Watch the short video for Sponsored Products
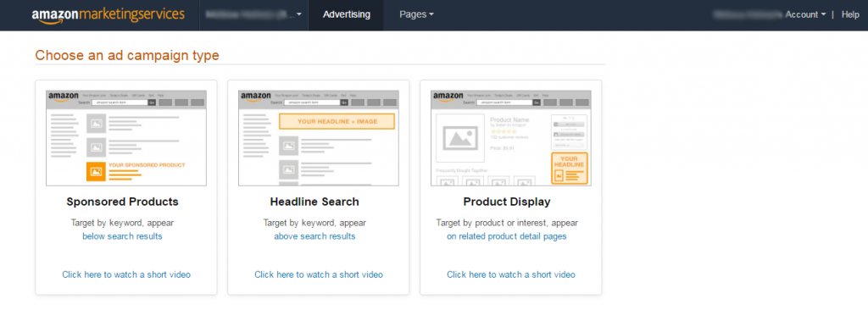The image size is (868, 310). (126, 274)
